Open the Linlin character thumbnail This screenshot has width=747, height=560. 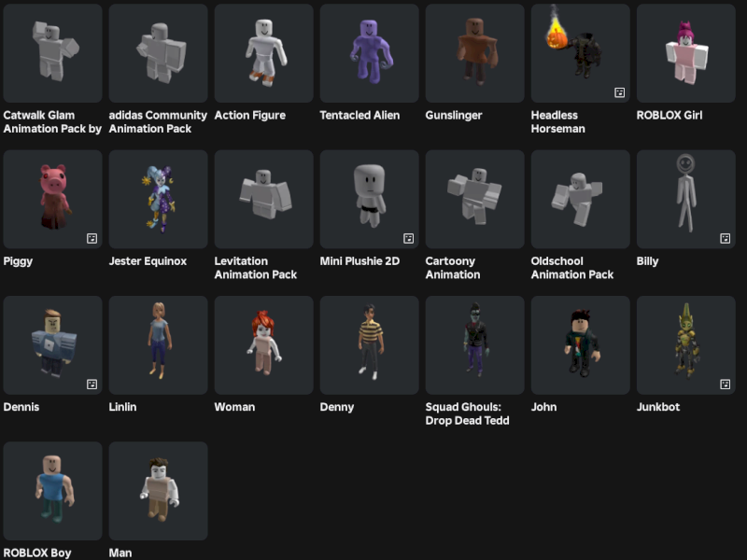pyautogui.click(x=158, y=345)
